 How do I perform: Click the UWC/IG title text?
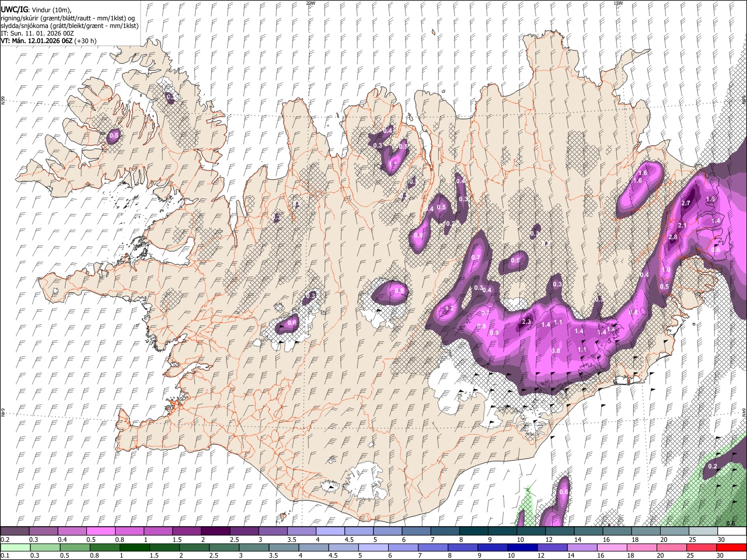pos(13,10)
